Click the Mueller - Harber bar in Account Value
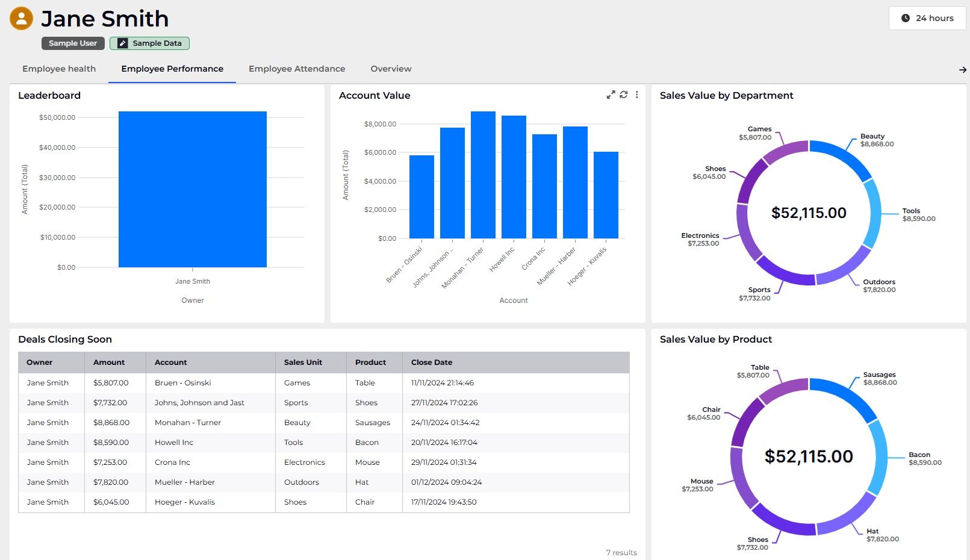This screenshot has width=970, height=560. 575,182
